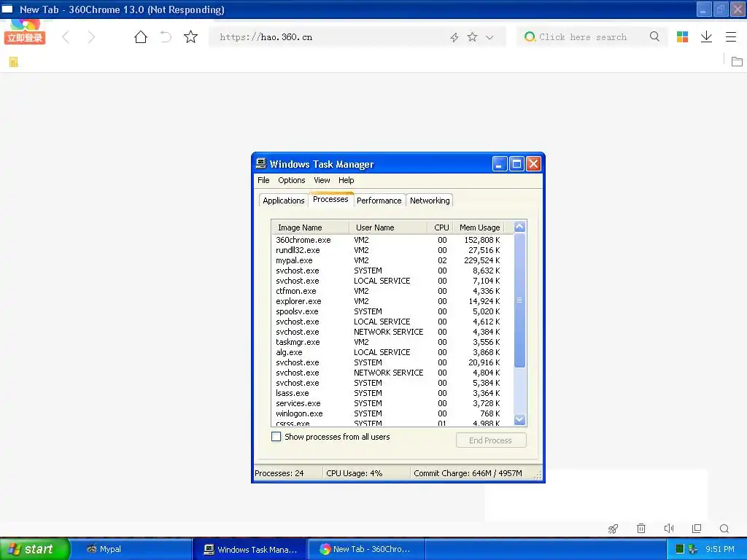This screenshot has height=560, width=747.
Task: Select the winlogon.exe process row
Action: tap(392, 414)
